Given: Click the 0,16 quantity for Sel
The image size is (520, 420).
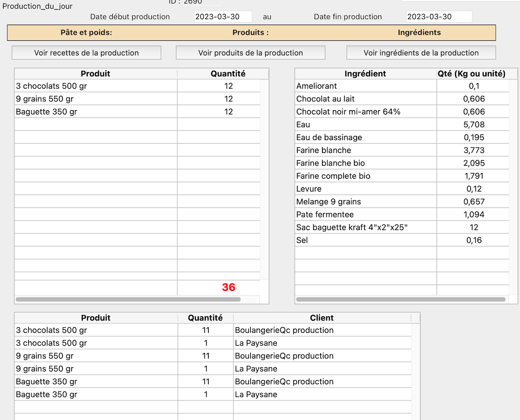Looking at the screenshot, I should coord(474,240).
